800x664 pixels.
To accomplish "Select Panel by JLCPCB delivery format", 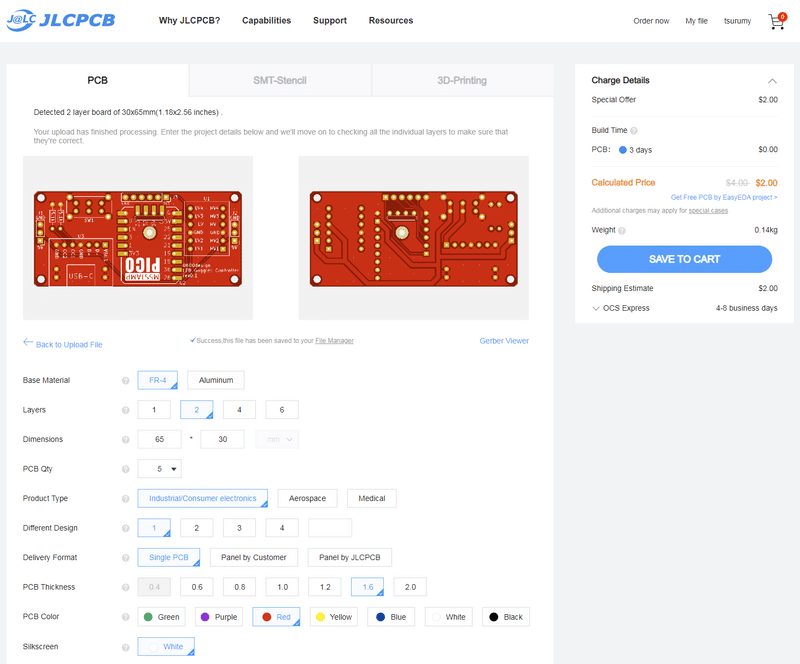I will click(x=350, y=557).
